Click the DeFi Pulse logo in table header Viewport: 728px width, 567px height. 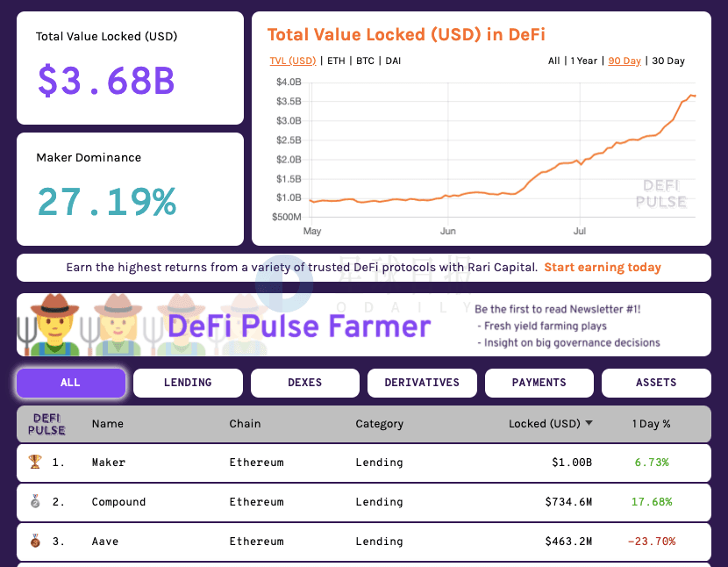46,424
